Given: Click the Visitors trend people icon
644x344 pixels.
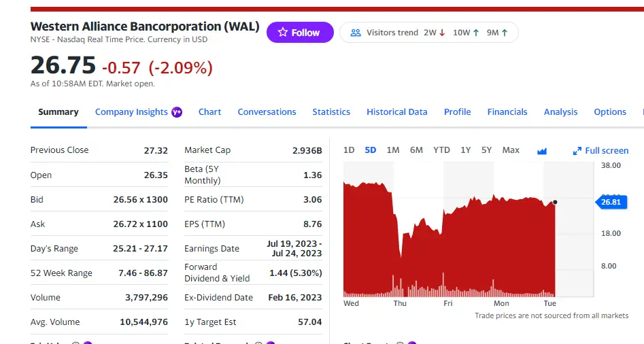Looking at the screenshot, I should pos(356,33).
